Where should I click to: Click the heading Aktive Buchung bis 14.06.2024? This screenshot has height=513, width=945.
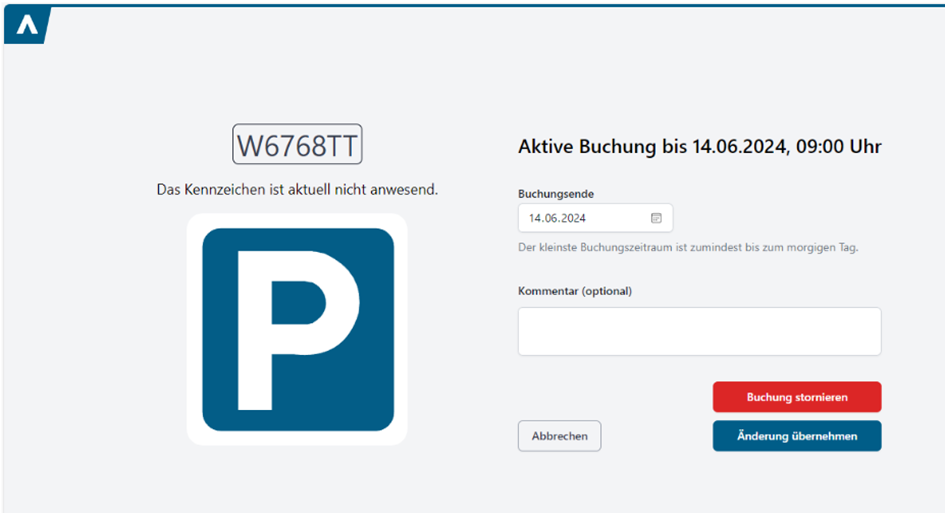pyautogui.click(x=700, y=146)
